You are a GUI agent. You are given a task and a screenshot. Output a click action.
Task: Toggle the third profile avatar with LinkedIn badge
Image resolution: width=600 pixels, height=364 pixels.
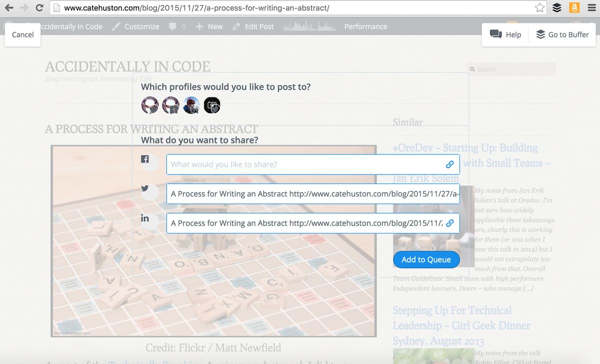click(x=191, y=105)
